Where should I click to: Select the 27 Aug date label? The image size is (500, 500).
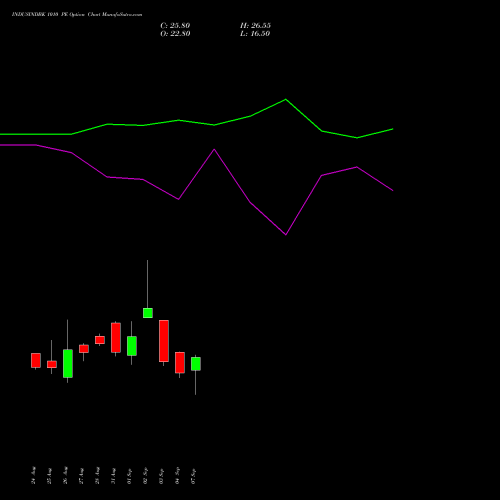81,476
